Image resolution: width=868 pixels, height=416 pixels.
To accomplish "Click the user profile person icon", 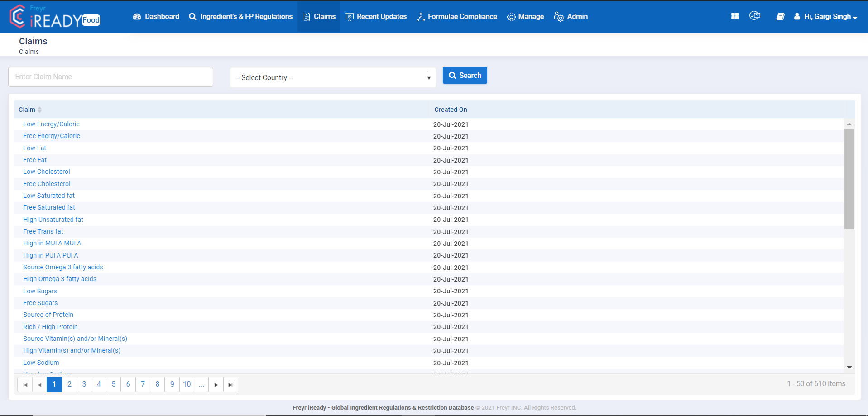I will [x=796, y=16].
